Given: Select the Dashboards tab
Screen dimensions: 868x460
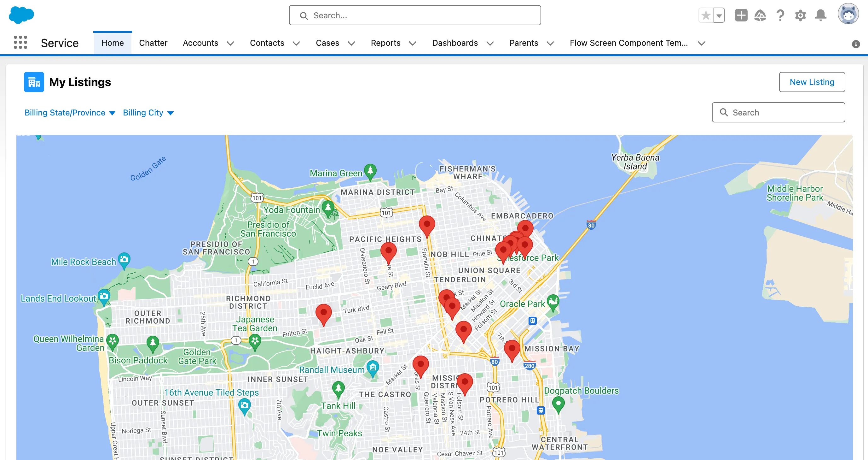Looking at the screenshot, I should click(x=455, y=43).
